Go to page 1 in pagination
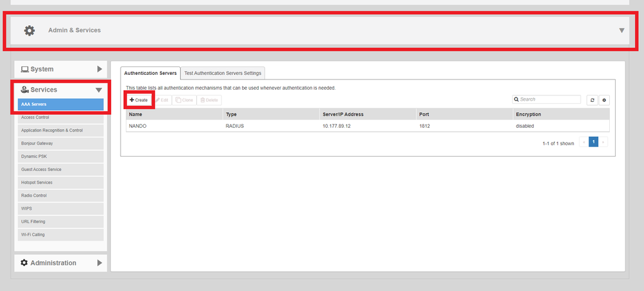This screenshot has height=291, width=644. tap(593, 142)
